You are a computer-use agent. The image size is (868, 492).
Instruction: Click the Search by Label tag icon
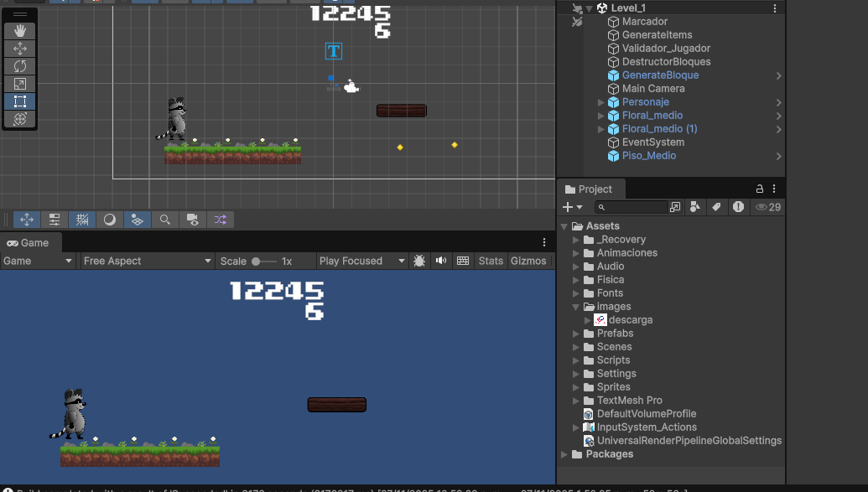pos(716,207)
